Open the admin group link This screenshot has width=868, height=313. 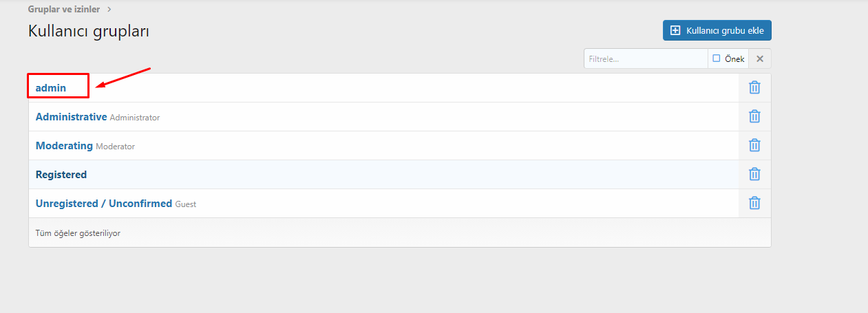[51, 88]
